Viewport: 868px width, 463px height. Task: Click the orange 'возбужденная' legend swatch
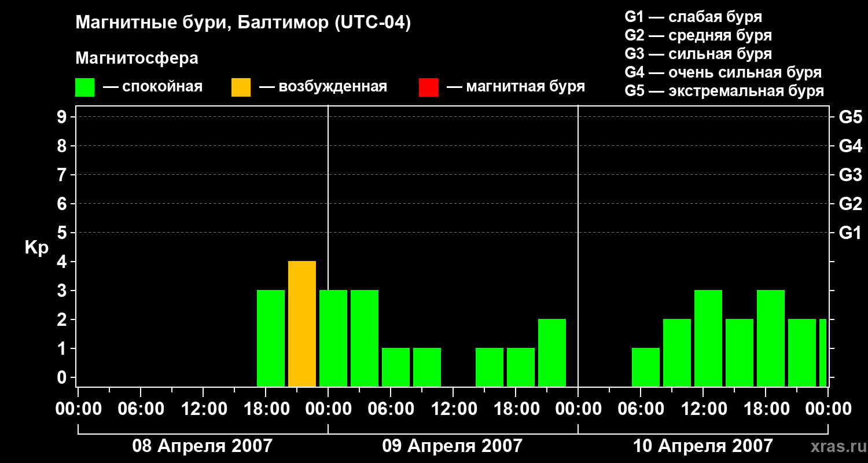coord(241,87)
